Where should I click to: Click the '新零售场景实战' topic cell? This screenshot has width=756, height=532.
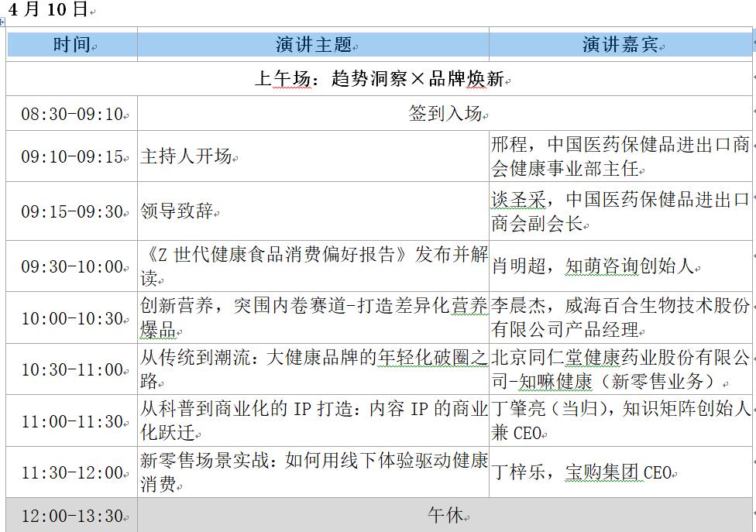(314, 472)
